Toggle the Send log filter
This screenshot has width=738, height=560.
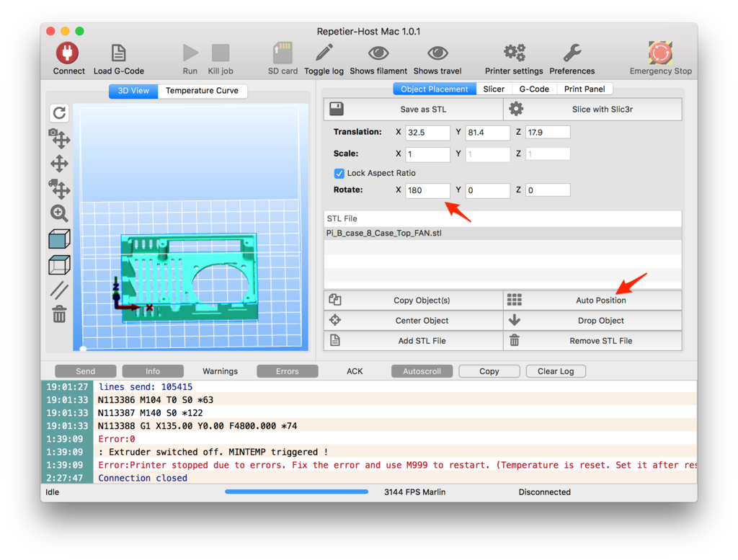(86, 371)
